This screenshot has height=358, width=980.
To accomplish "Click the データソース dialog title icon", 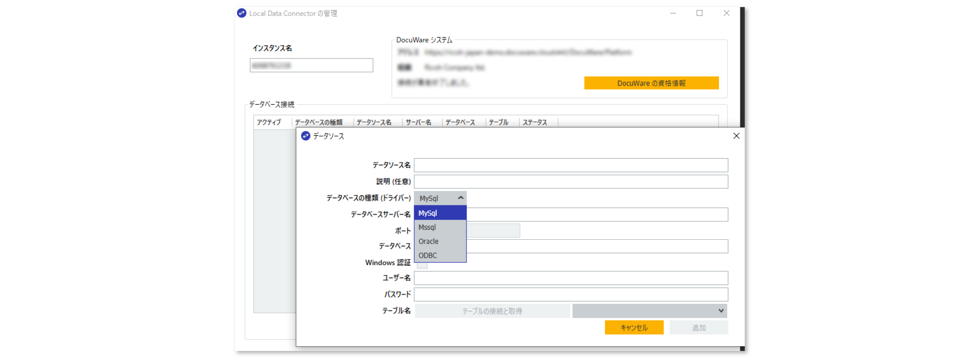I will pos(306,136).
